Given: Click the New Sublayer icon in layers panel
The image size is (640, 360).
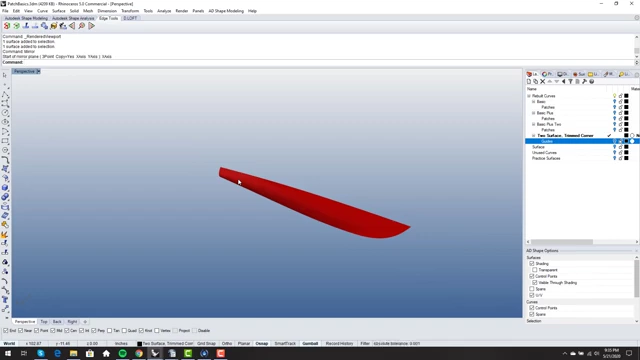Looking at the screenshot, I should click(x=536, y=82).
